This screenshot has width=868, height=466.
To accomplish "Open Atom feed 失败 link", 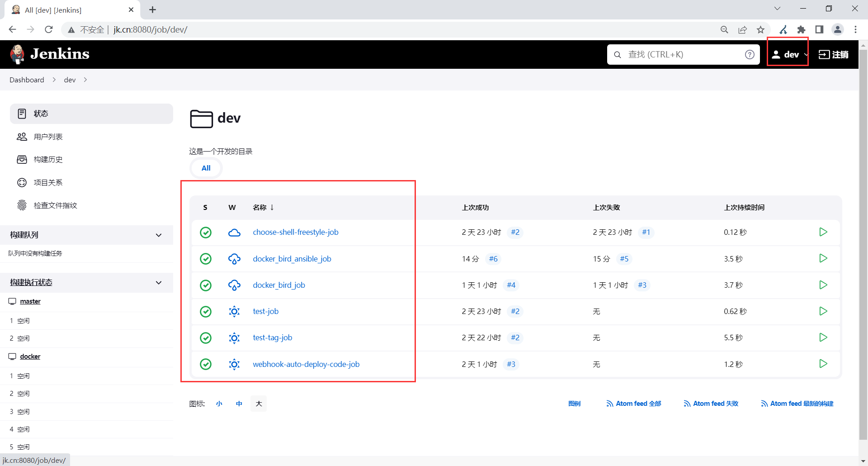I will [711, 404].
